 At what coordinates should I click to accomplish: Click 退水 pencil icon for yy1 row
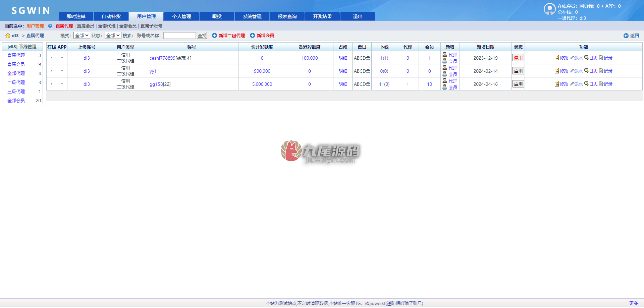(x=572, y=71)
